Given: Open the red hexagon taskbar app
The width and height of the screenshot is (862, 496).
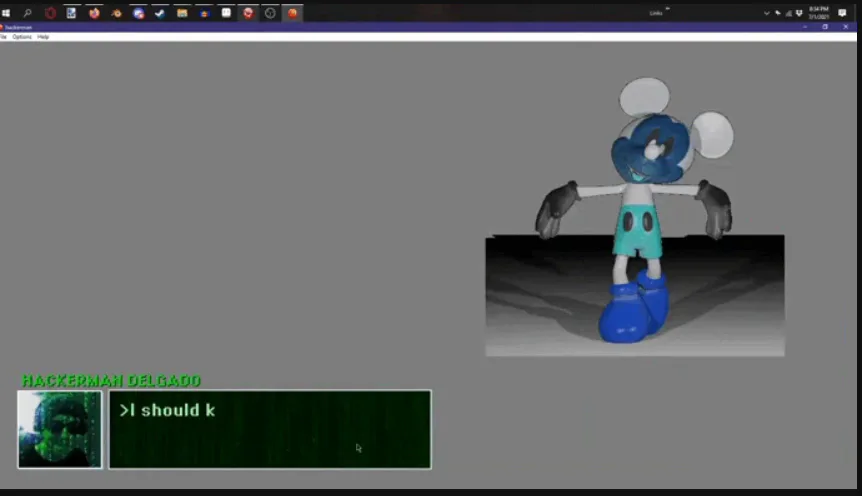Looking at the screenshot, I should click(50, 13).
